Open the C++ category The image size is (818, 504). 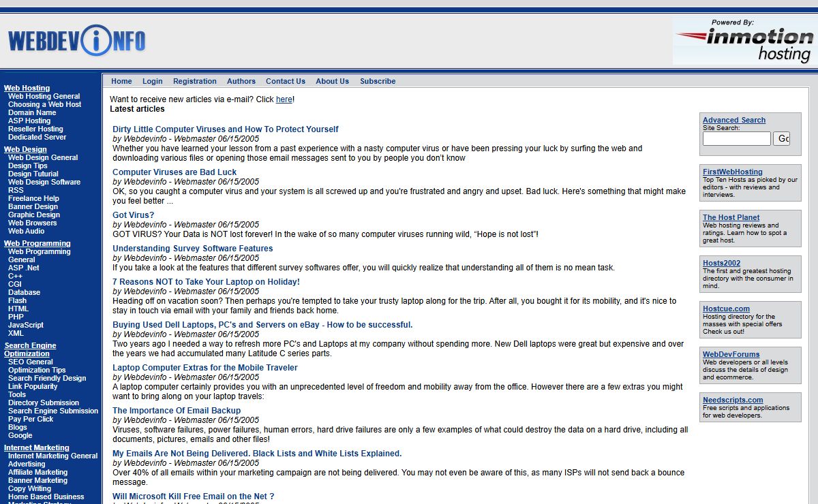coord(16,277)
